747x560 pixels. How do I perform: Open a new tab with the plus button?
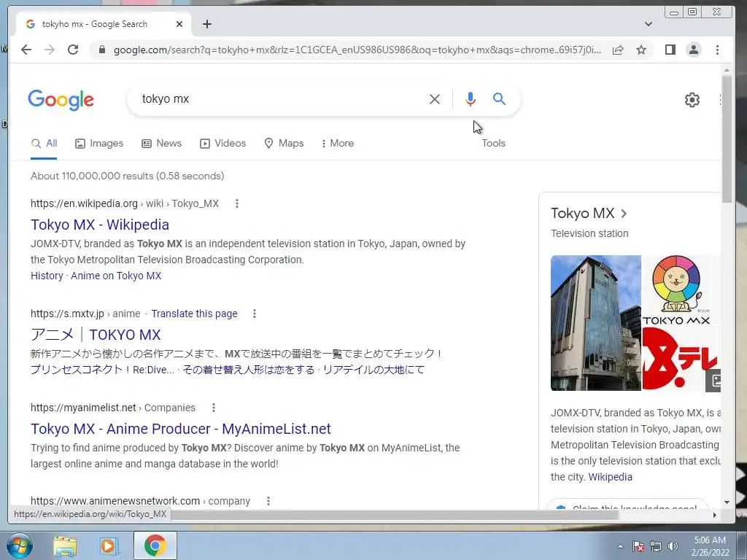[x=206, y=24]
